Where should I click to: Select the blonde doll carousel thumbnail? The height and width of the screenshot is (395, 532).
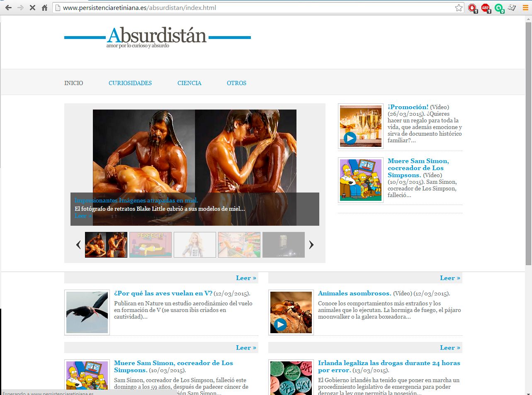coord(195,245)
